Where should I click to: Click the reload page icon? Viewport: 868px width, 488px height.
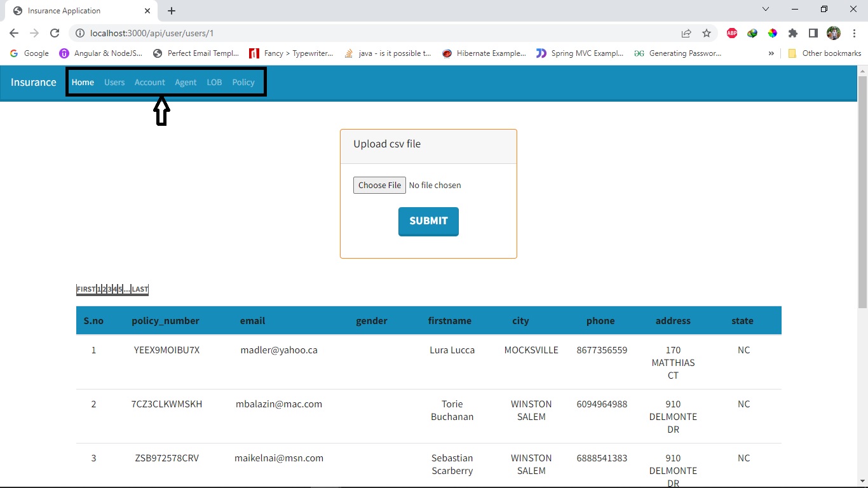click(54, 33)
